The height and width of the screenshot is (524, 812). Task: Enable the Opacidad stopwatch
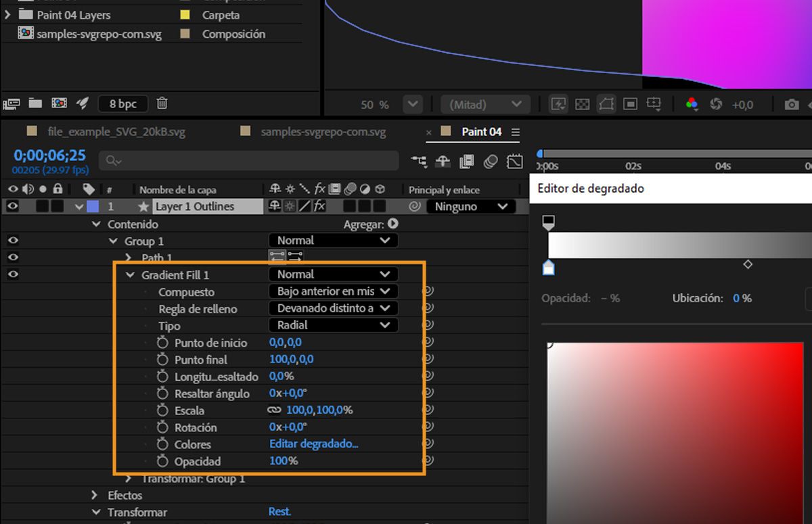(162, 461)
